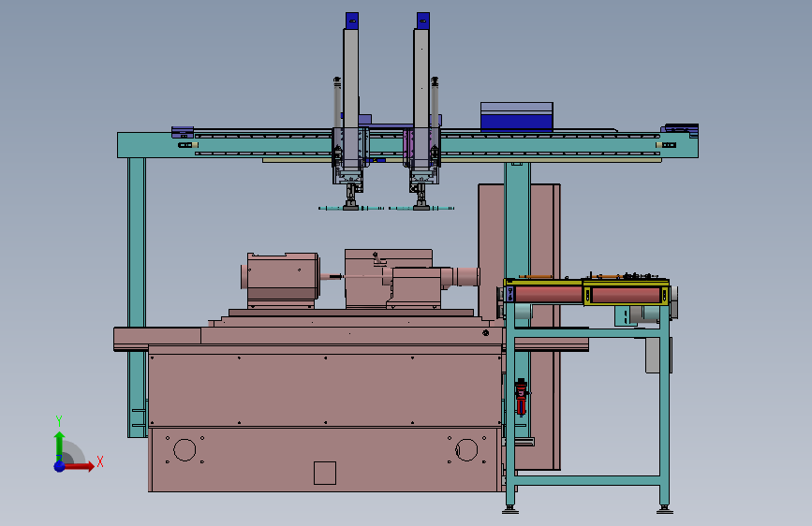This screenshot has width=812, height=526.
Task: Select the left teal gantry support leg
Action: point(137,298)
